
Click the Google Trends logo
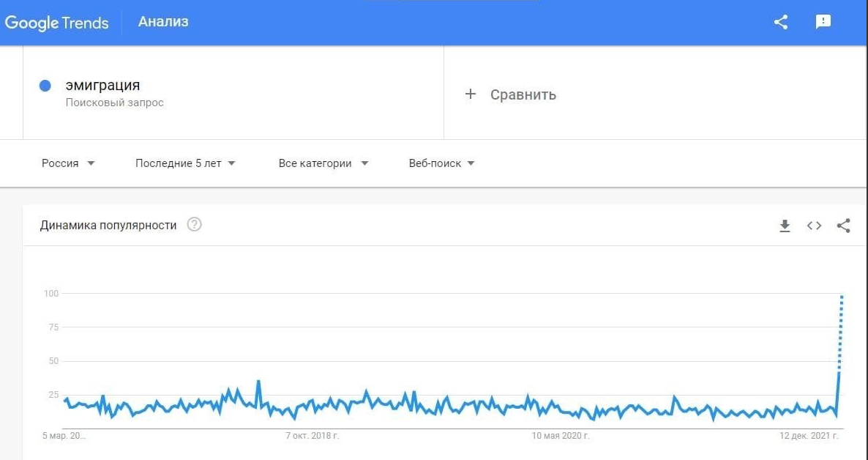(56, 22)
